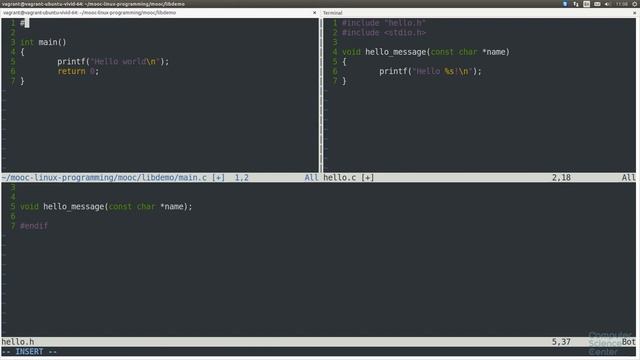Click the 'hello.c [+]' status line label
The width and height of the screenshot is (640, 360).
coord(349,178)
